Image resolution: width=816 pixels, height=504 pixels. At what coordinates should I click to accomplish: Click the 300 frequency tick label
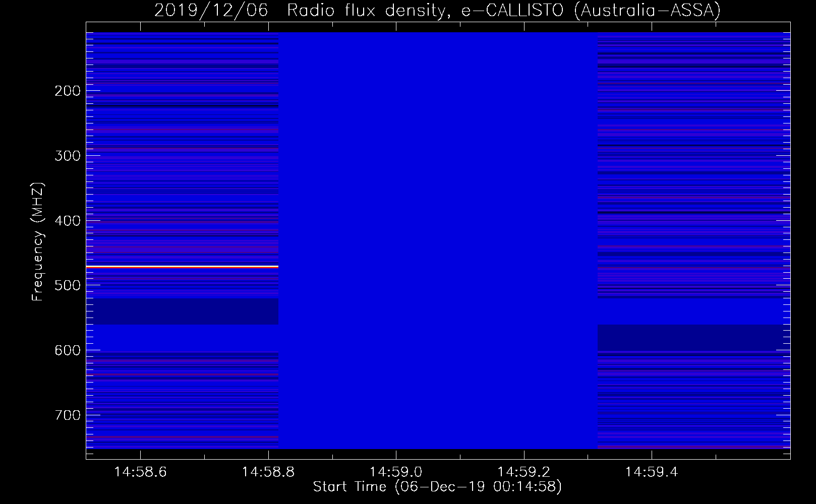tap(68, 156)
